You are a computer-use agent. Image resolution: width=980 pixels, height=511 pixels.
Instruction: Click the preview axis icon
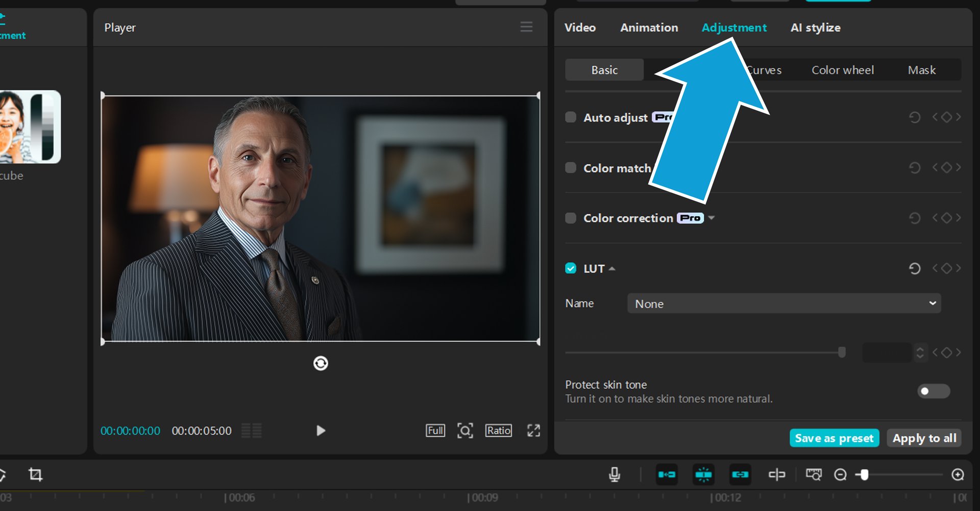[777, 475]
